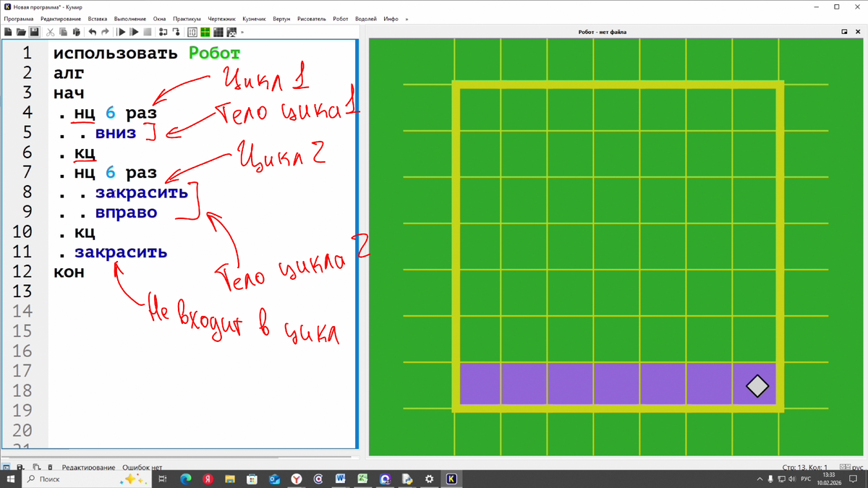Viewport: 868px width, 488px height.
Task: Click line number 13 in the gutter
Action: pyautogui.click(x=22, y=291)
